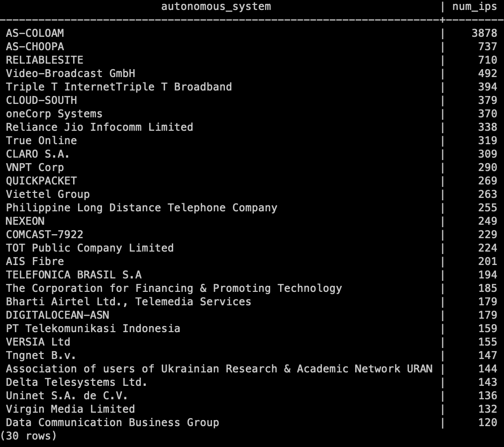Click CLARO S.A. text
The width and height of the screenshot is (504, 447).
pos(37,154)
